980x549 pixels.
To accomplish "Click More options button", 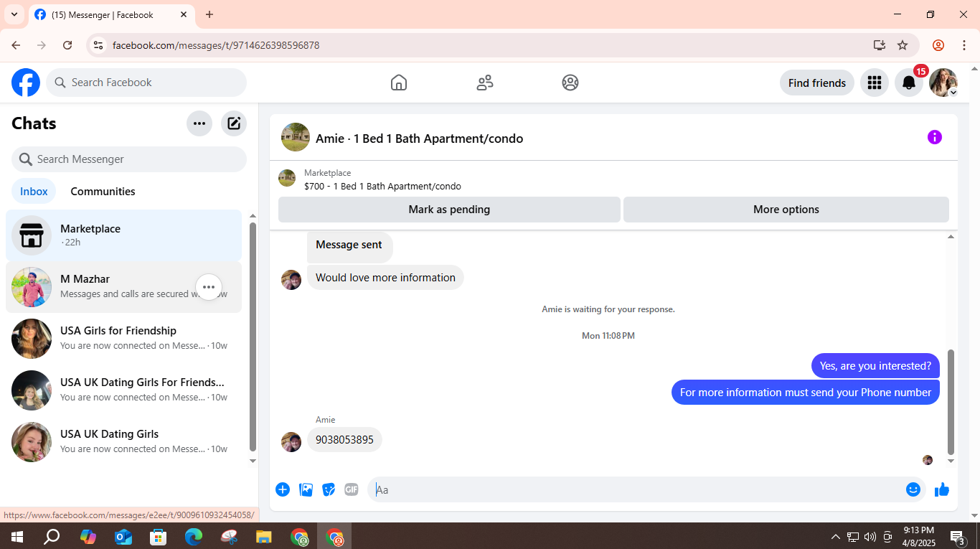I will [786, 210].
